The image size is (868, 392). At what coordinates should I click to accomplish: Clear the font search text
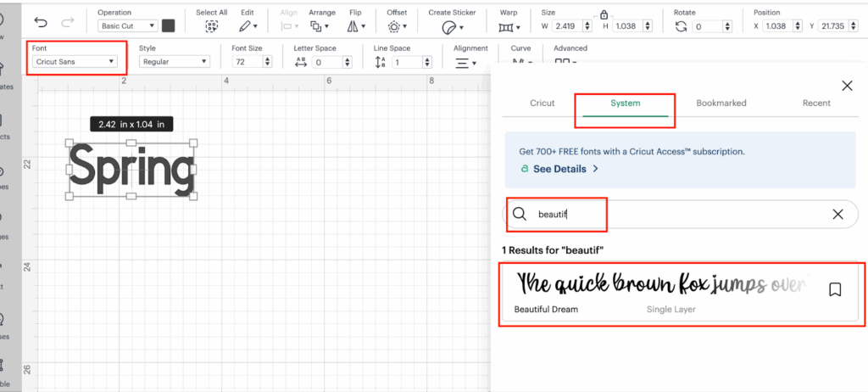coord(837,214)
